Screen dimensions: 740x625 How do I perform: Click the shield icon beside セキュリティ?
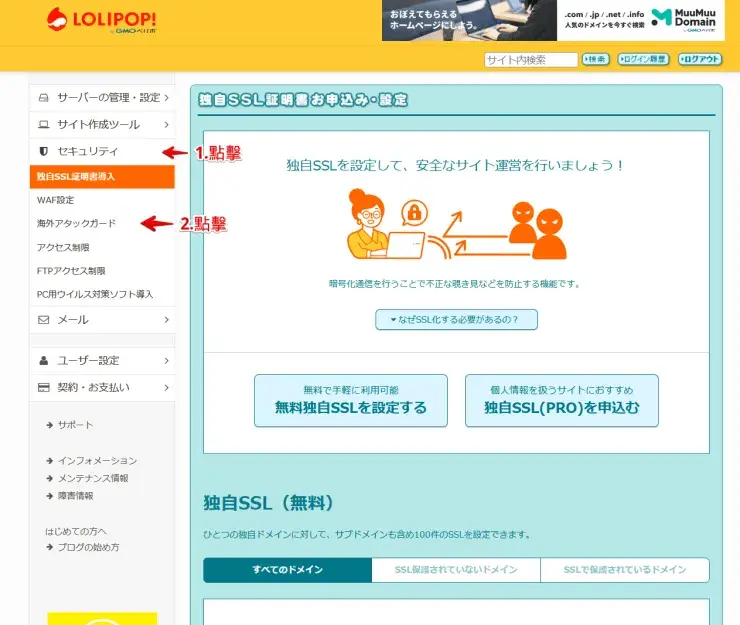43,151
